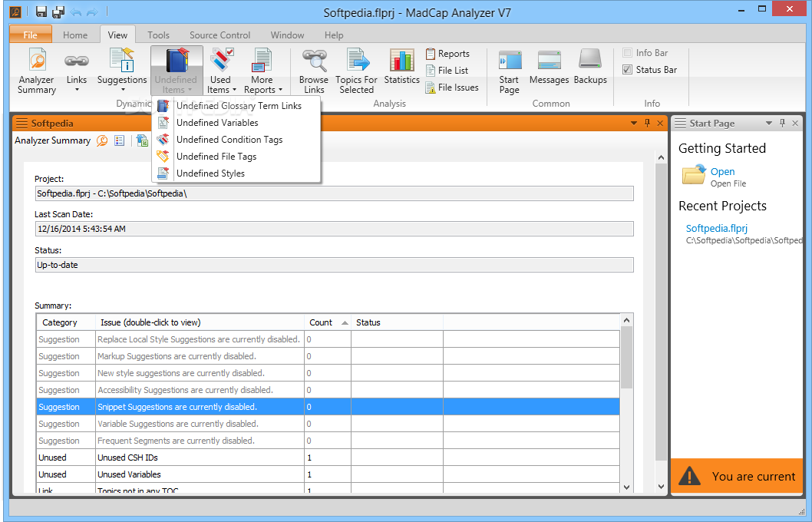Sort the summary by Count column
Screen dimensions: 812x522
328,322
